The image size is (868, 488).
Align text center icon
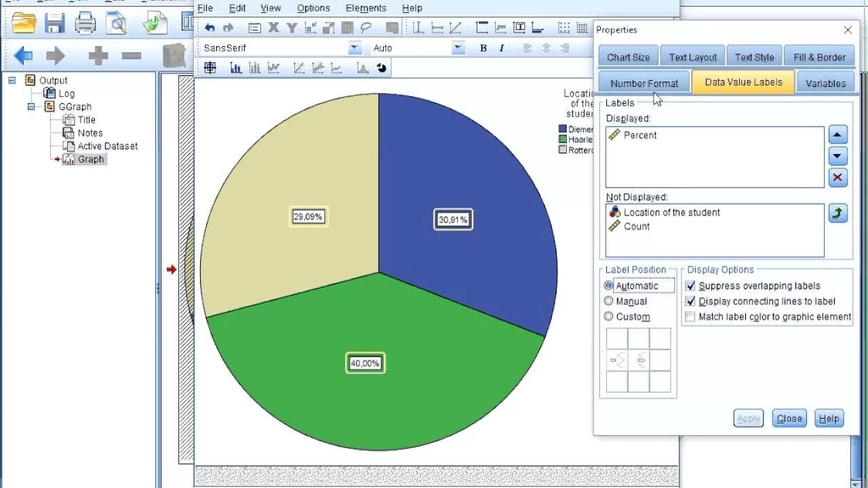coord(546,48)
